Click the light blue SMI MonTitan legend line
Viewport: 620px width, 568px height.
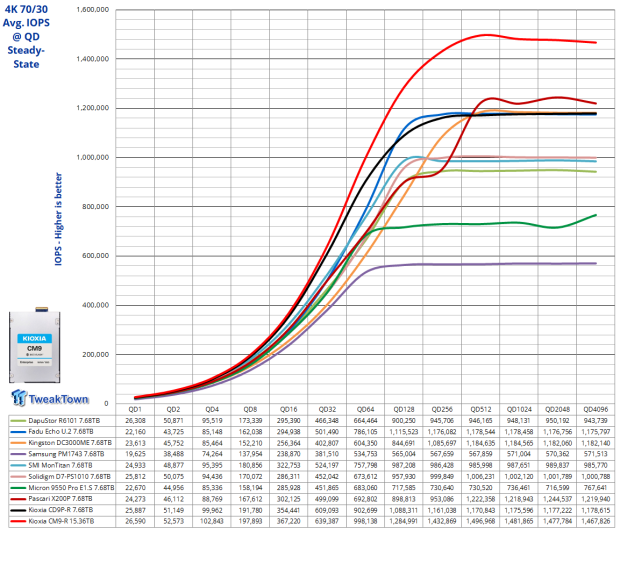point(18,466)
